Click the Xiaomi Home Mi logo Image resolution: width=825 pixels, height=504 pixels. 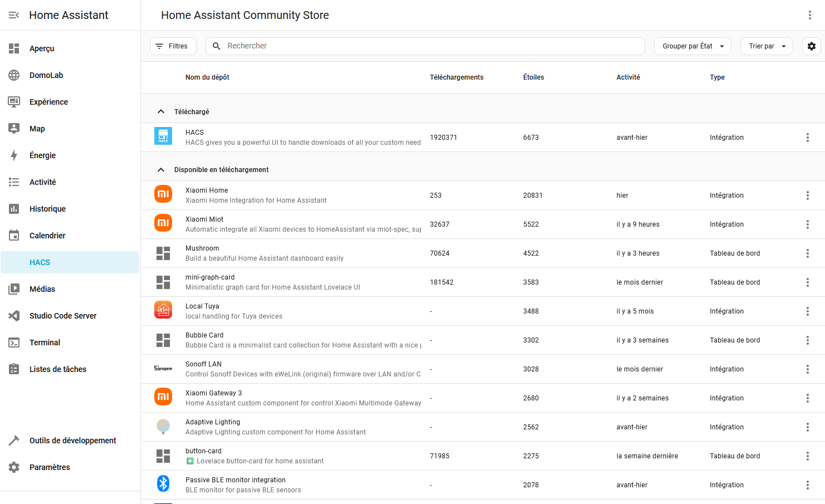click(163, 194)
